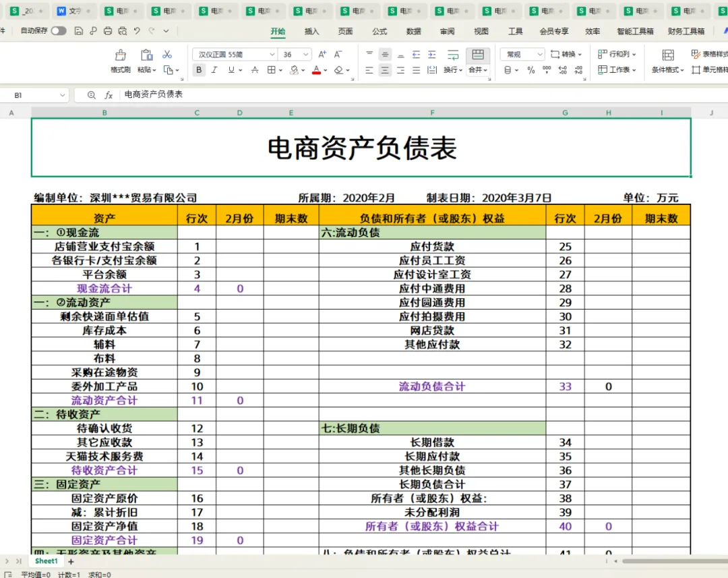Image resolution: width=728 pixels, height=578 pixels.
Task: Decrease font size with A- icon
Action: click(x=338, y=55)
